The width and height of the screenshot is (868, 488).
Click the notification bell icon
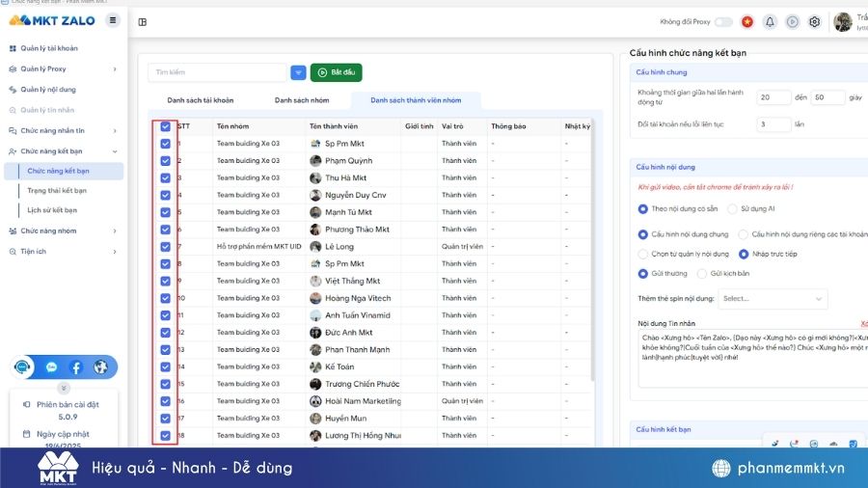click(x=770, y=21)
